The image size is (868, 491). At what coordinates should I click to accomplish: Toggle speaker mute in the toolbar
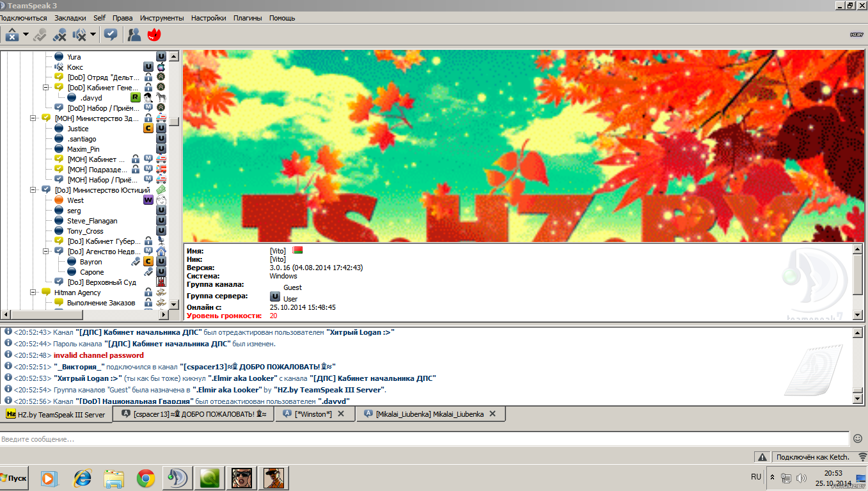pyautogui.click(x=80, y=35)
